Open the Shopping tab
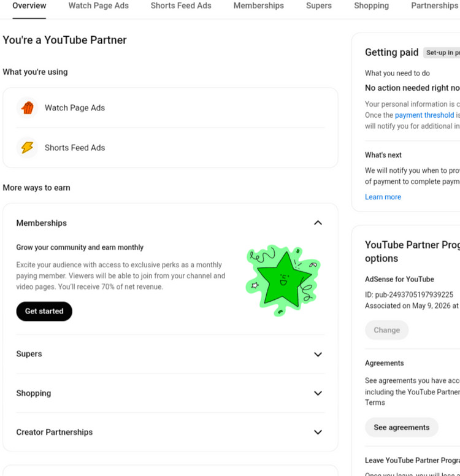Screen dimensions: 460x476 pos(371,6)
